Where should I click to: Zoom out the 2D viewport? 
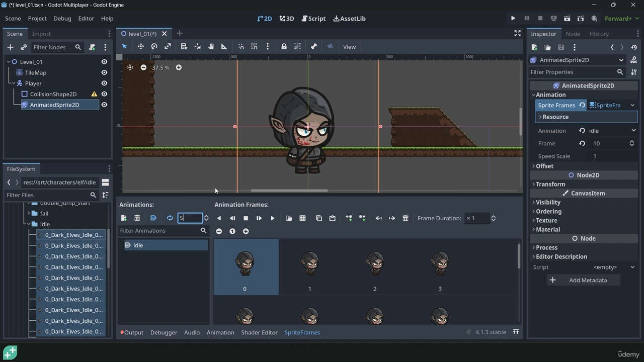(143, 67)
